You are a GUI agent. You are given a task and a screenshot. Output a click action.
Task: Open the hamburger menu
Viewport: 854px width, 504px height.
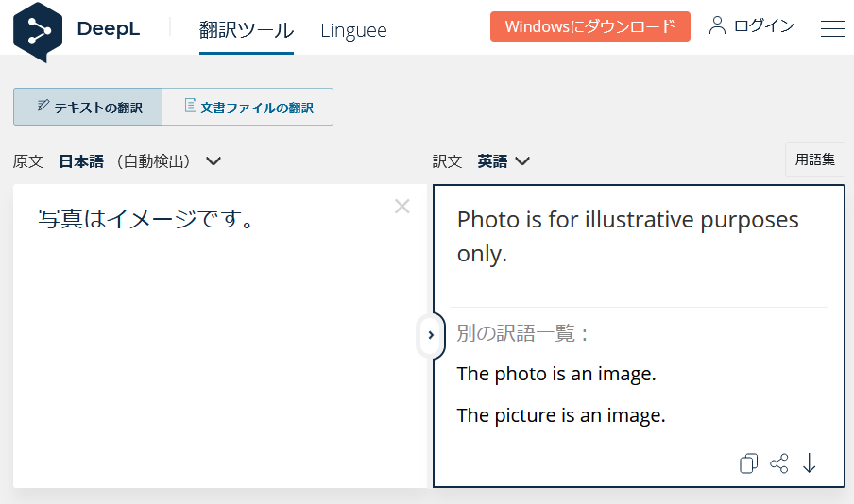832,29
